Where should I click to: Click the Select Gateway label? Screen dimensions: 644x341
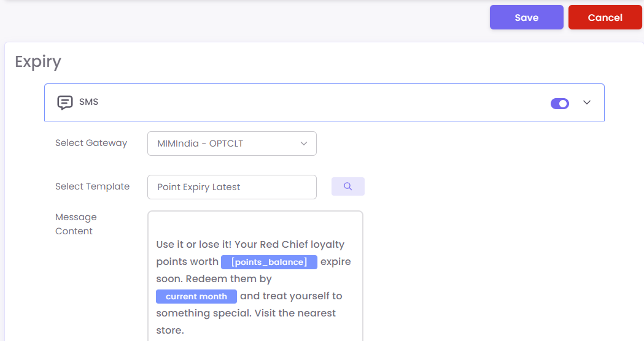pyautogui.click(x=91, y=143)
